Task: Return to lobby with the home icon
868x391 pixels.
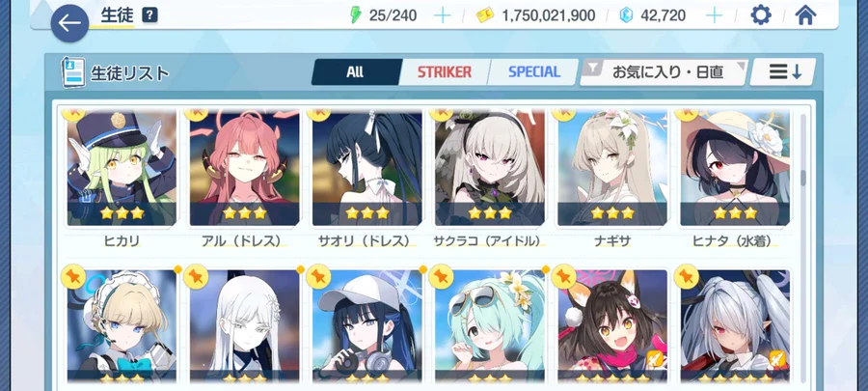Action: [x=806, y=14]
